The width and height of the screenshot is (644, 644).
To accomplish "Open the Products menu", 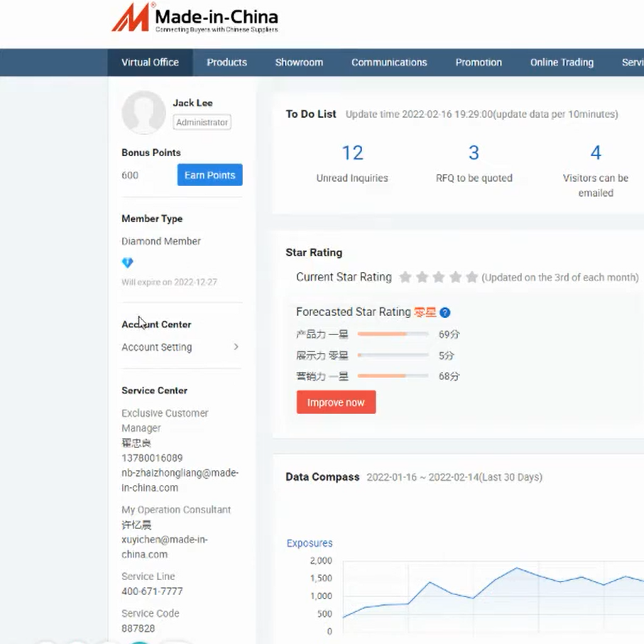I will coord(227,62).
